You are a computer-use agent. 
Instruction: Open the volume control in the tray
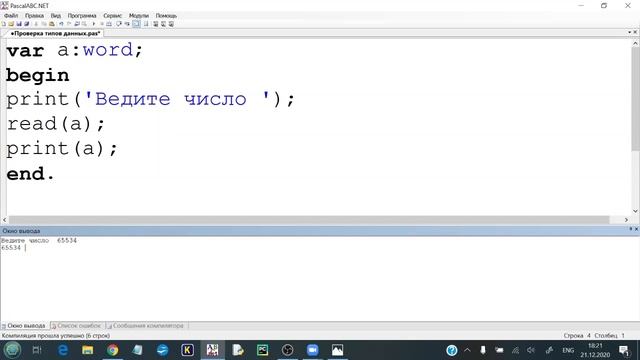[x=531, y=350]
